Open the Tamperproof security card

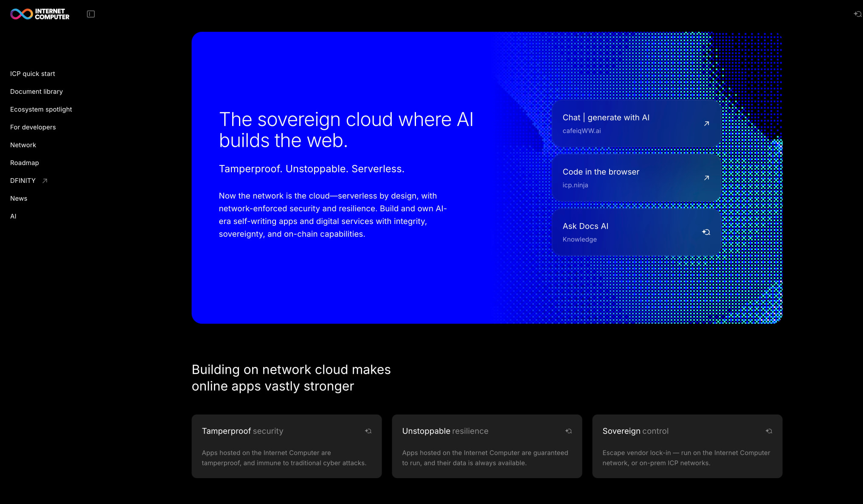point(287,446)
